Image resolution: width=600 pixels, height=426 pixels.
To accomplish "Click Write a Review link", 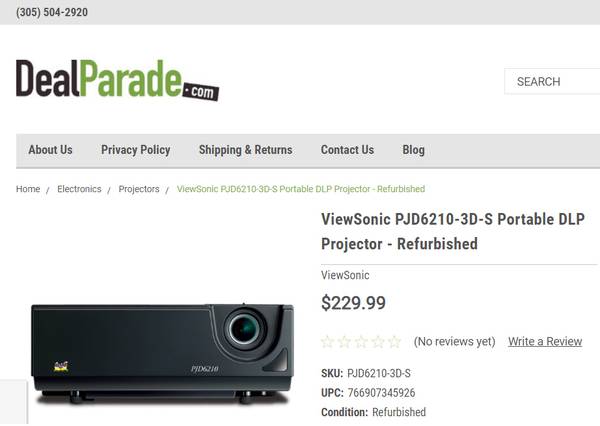I will point(545,341).
